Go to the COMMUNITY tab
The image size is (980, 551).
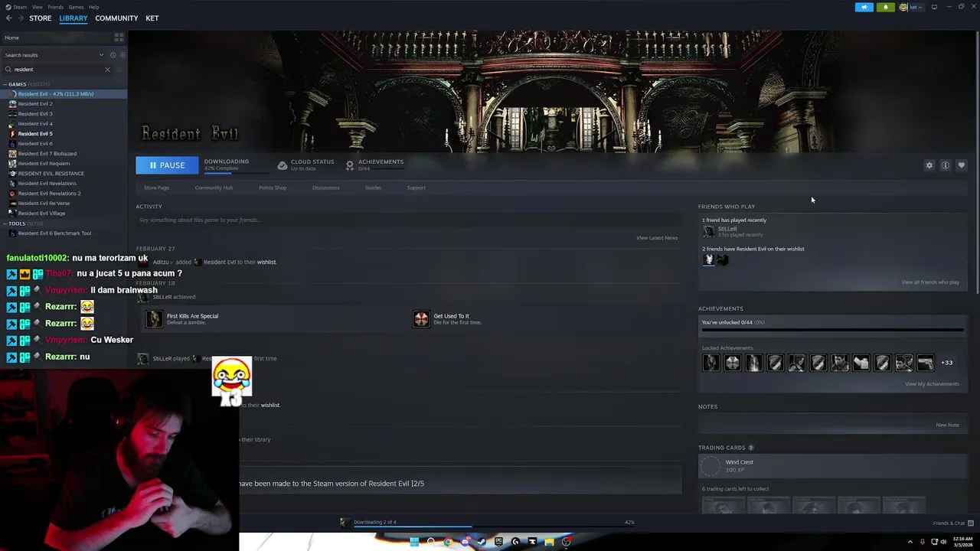click(116, 18)
